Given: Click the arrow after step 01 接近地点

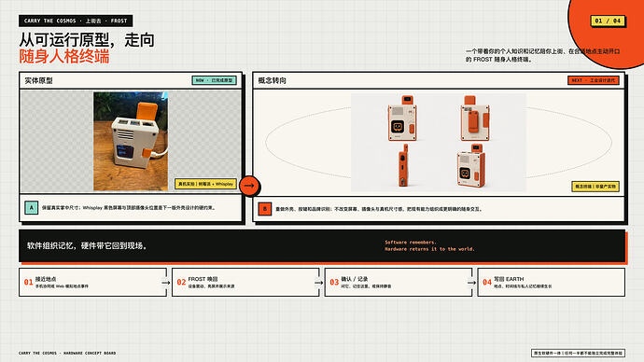Looking at the screenshot, I should click(165, 283).
